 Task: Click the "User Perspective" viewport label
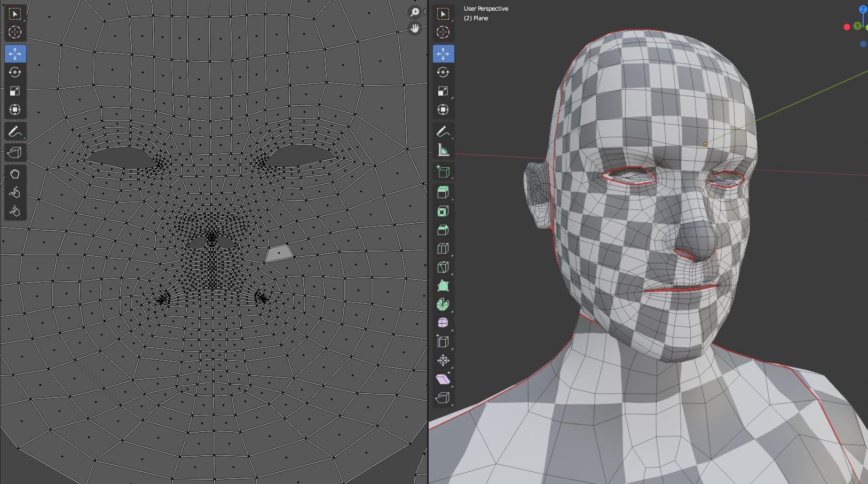click(x=486, y=9)
